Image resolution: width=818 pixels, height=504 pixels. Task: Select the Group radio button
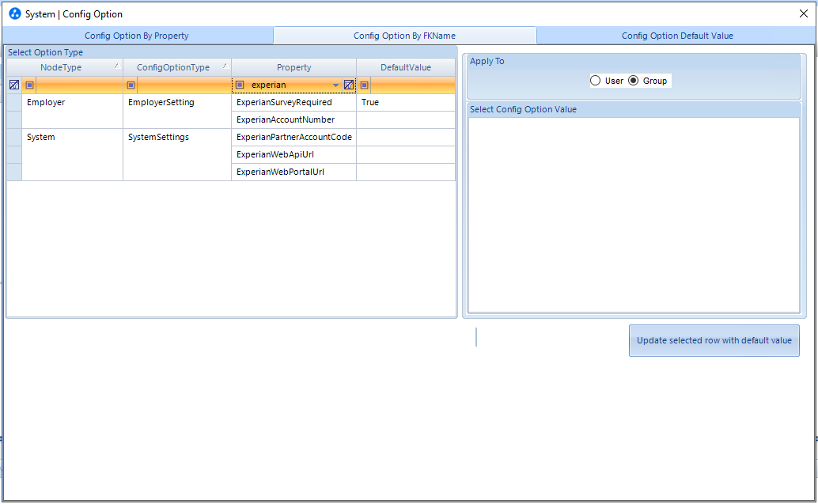[634, 81]
